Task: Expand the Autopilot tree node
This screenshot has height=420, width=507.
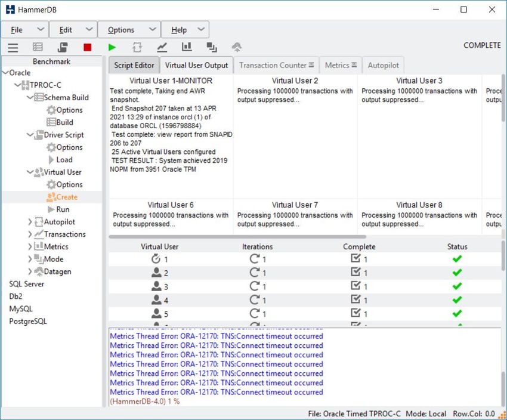Action: click(30, 222)
